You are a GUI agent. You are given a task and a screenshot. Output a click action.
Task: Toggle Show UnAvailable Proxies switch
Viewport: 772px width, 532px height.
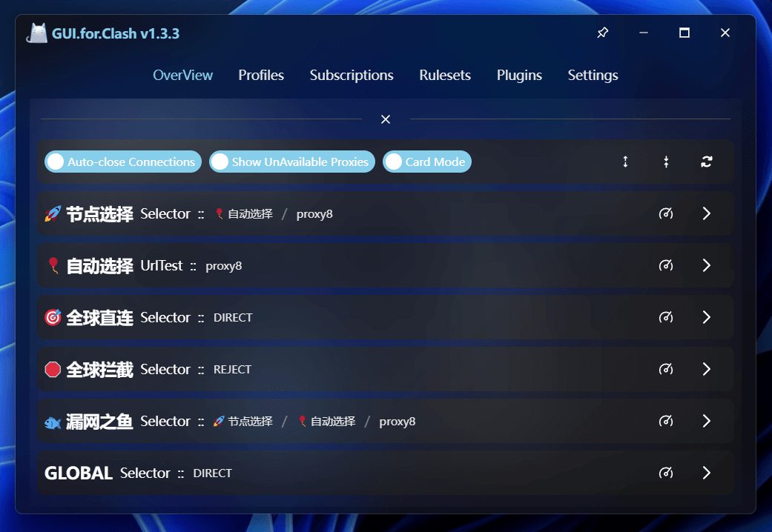coord(292,162)
